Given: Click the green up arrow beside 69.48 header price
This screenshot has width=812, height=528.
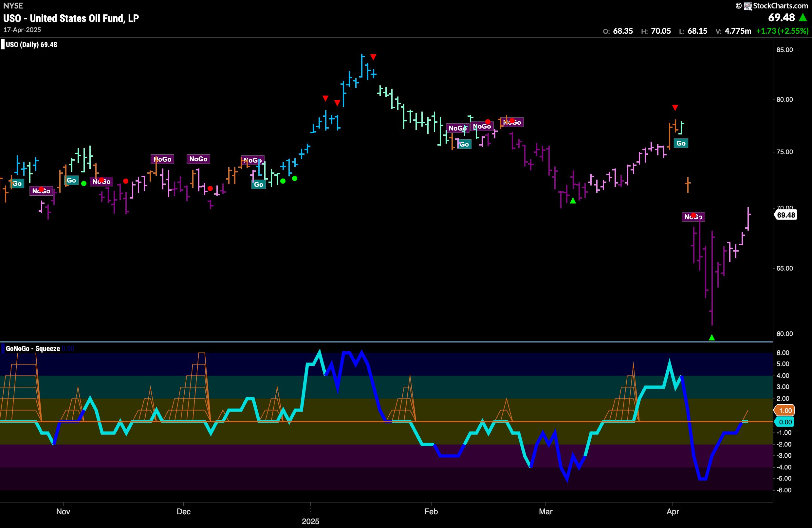Looking at the screenshot, I should coord(803,17).
